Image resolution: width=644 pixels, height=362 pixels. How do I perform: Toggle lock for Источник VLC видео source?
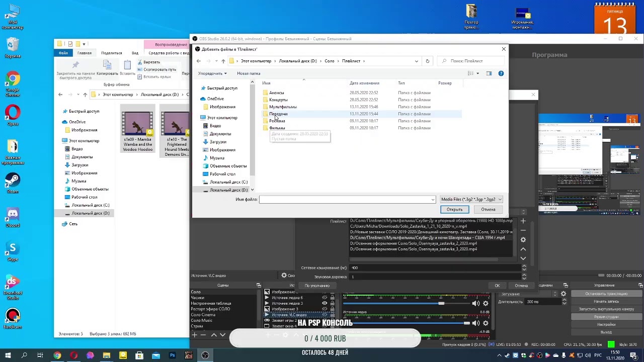pyautogui.click(x=332, y=315)
